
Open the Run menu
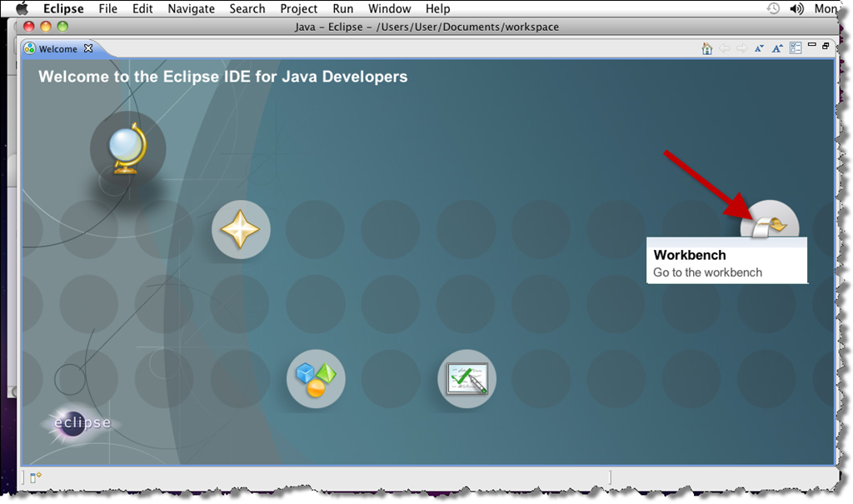(342, 8)
